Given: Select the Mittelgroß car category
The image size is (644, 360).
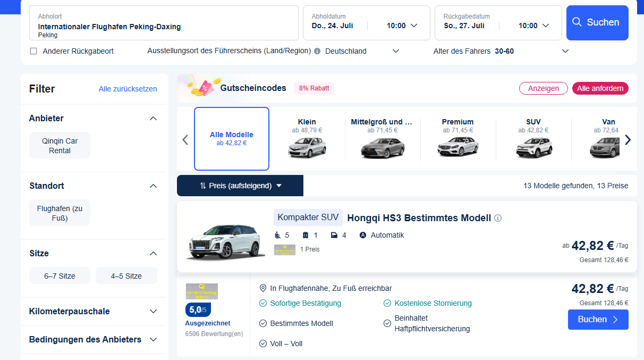Looking at the screenshot, I should click(x=382, y=139).
